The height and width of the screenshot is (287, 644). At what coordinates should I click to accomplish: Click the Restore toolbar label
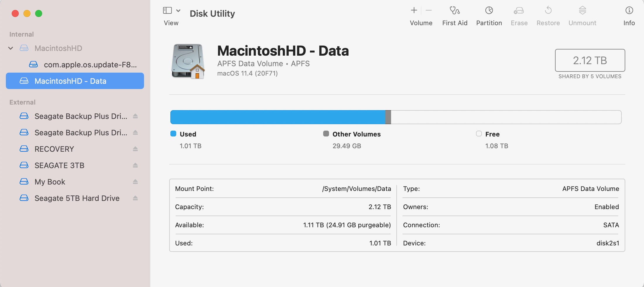coord(548,23)
